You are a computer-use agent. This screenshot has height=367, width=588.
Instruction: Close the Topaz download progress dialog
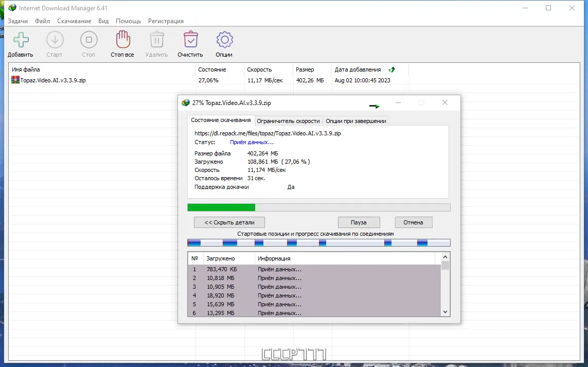(x=445, y=102)
